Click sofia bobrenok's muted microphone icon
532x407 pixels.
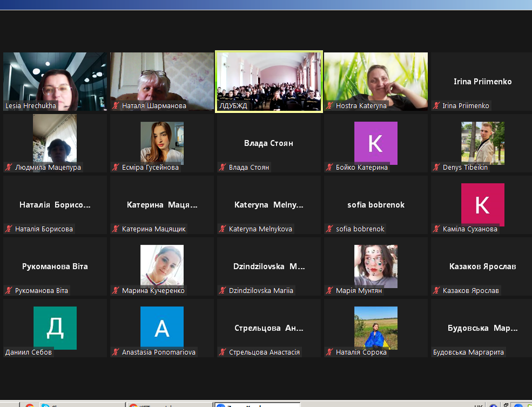tap(329, 229)
